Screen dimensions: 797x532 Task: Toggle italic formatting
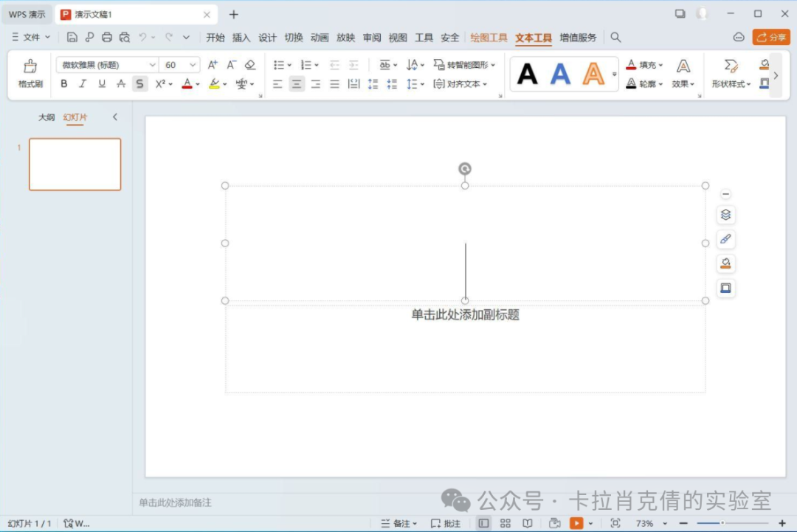point(83,84)
